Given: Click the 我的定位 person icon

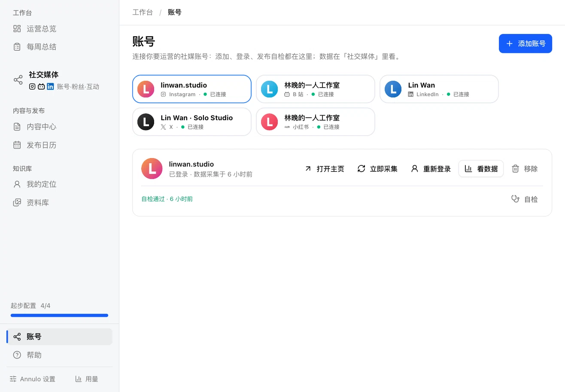Looking at the screenshot, I should [17, 184].
